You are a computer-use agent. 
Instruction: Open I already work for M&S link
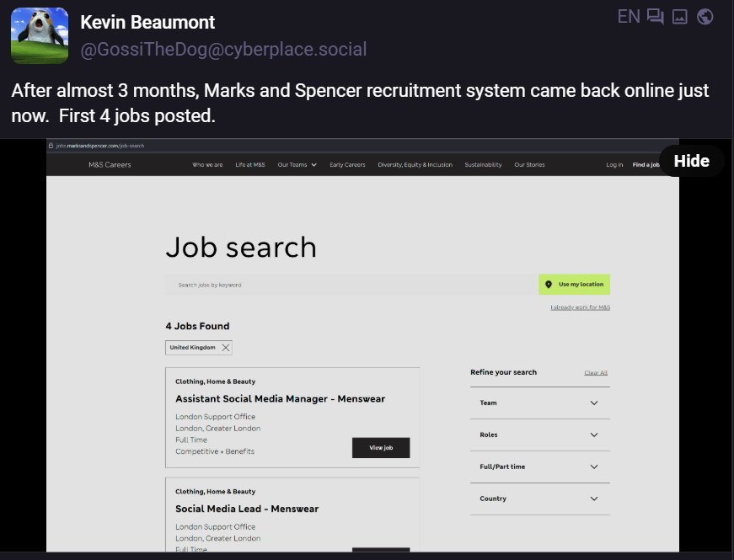(581, 307)
